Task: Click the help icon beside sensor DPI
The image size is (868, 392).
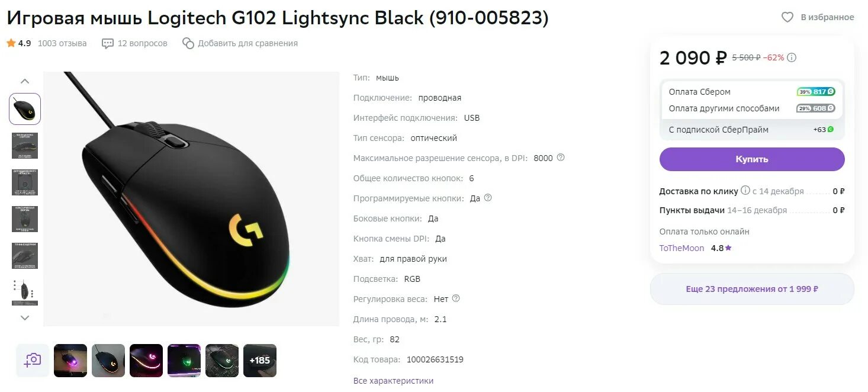Action: (x=561, y=158)
